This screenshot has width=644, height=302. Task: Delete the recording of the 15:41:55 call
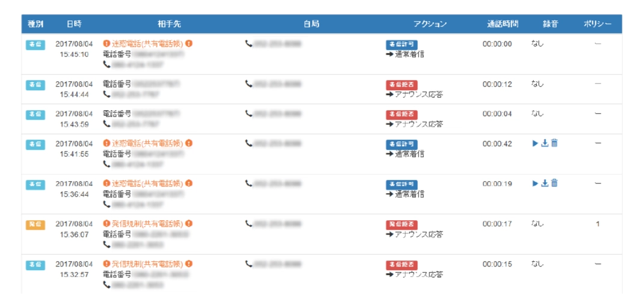click(x=554, y=143)
